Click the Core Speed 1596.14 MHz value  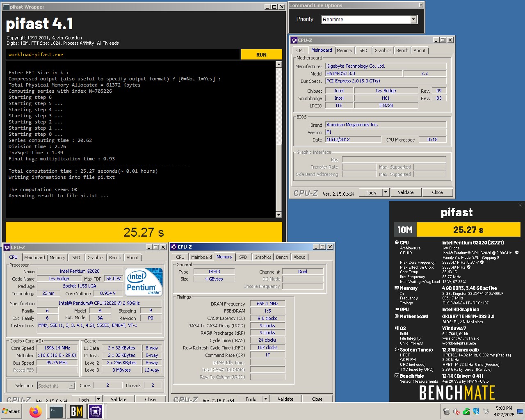click(57, 348)
